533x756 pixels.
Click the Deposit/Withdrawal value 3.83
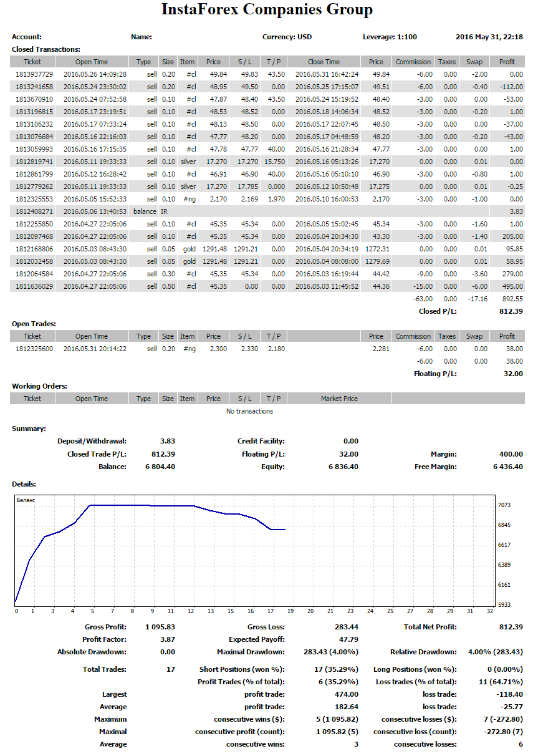[x=168, y=441]
